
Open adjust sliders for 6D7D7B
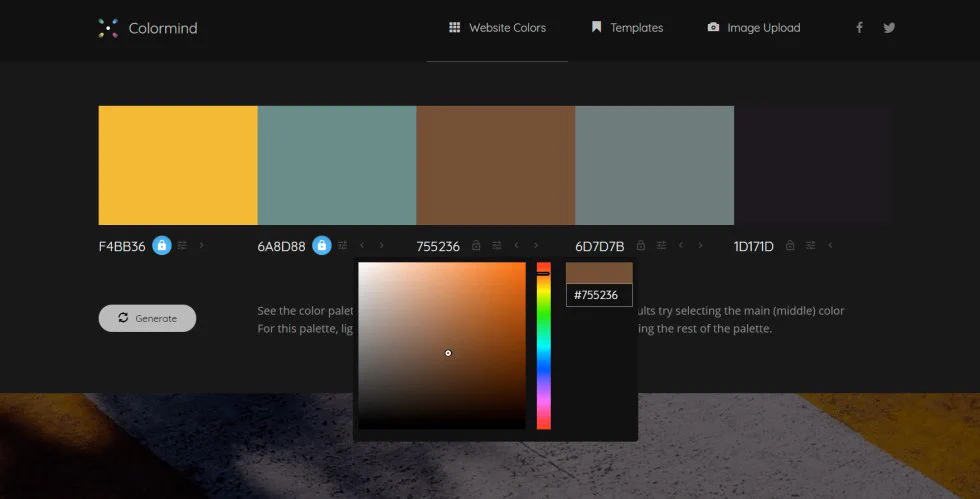[x=661, y=245]
